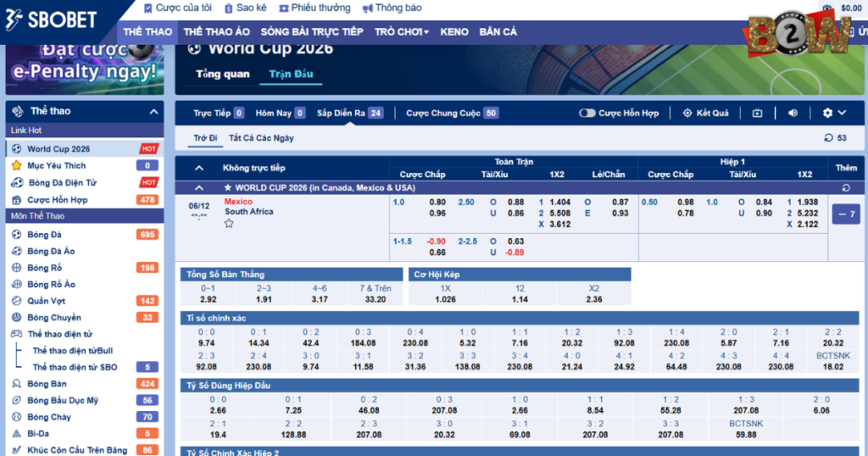Favorite the Mexico vs South Africa match
The height and width of the screenshot is (456, 868).
click(x=229, y=224)
